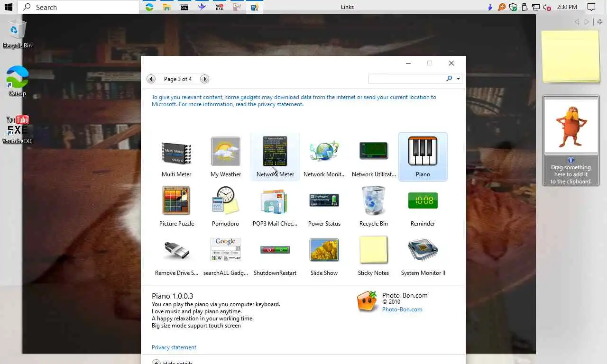Click sidebar add gadget plus button
The width and height of the screenshot is (607, 364).
pos(599,22)
